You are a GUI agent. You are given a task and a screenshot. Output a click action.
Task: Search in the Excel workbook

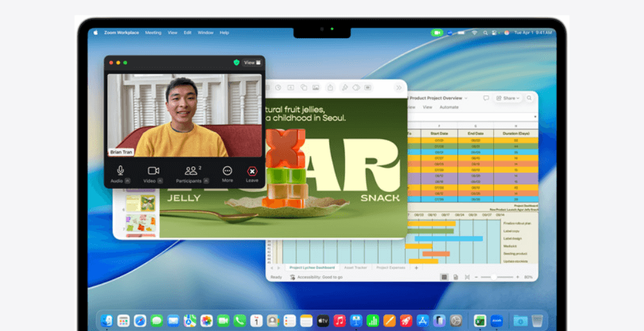pyautogui.click(x=529, y=98)
